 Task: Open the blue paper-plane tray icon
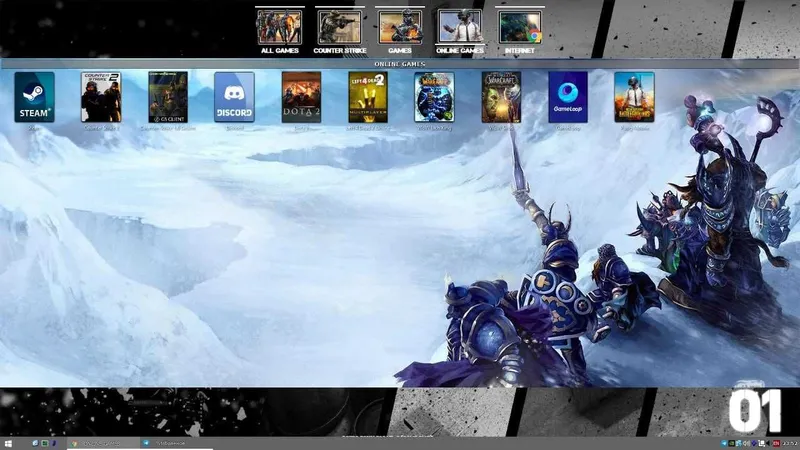point(723,443)
